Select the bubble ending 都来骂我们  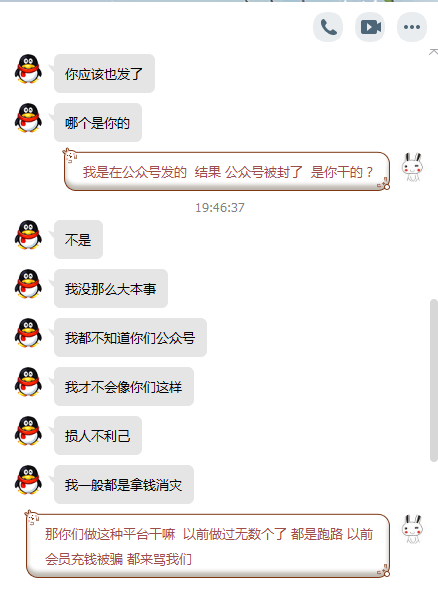tap(208, 545)
